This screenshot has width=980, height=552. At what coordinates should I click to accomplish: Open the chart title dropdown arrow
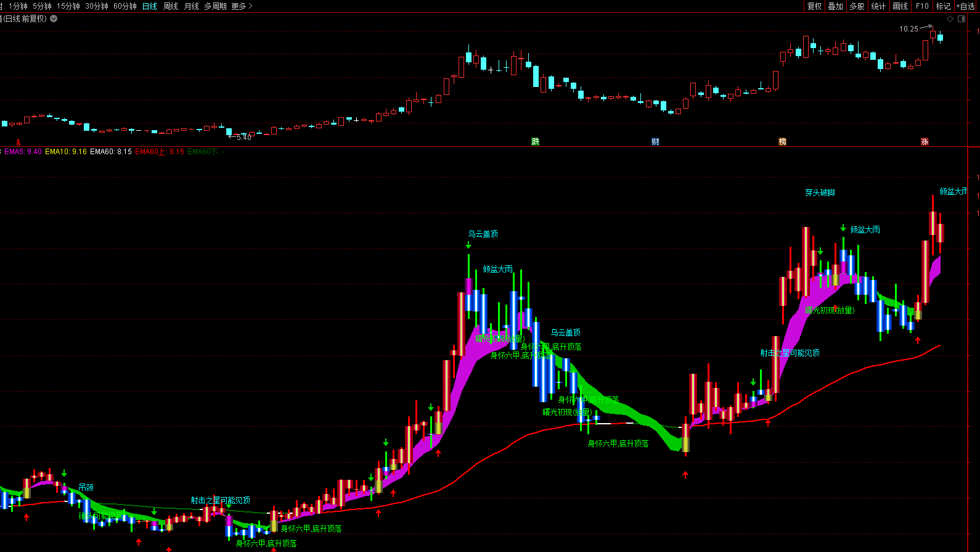tap(54, 19)
